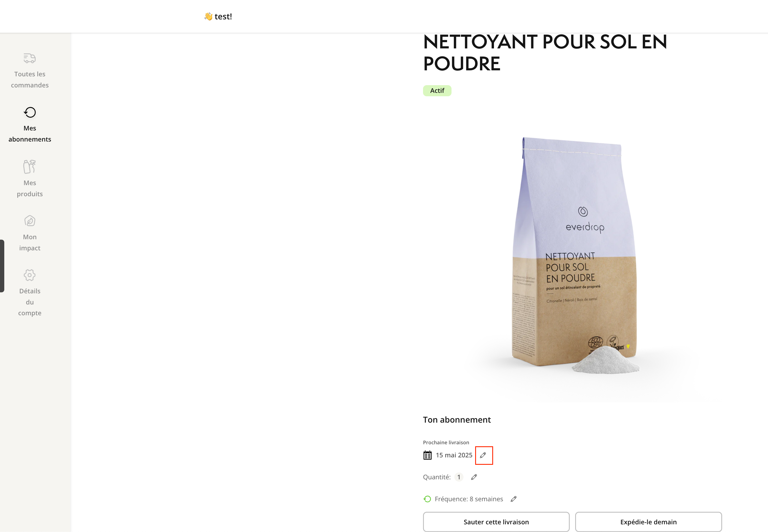Go to Mes produits text in sidebar
This screenshot has height=532, width=768.
(x=30, y=188)
